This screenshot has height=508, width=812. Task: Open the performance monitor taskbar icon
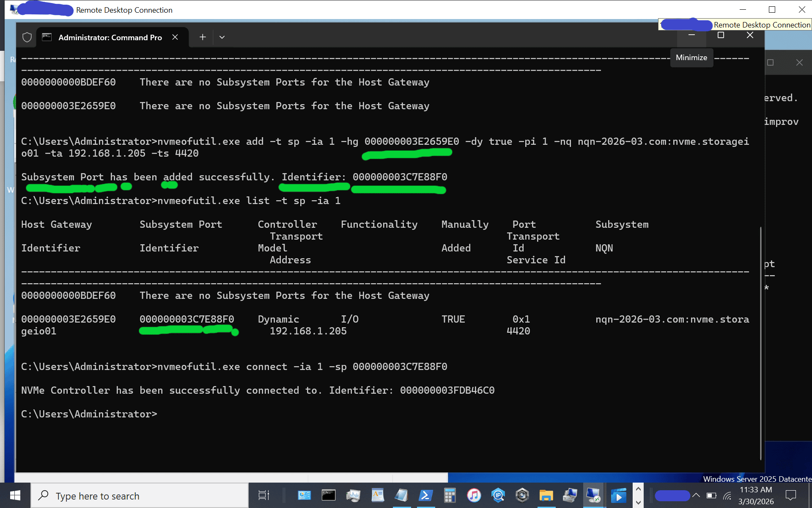click(x=353, y=495)
